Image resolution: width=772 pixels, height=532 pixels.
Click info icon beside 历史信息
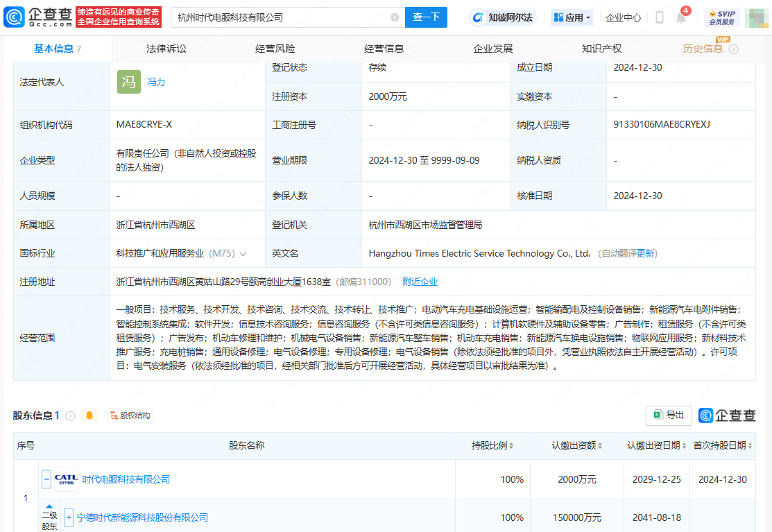(x=734, y=49)
